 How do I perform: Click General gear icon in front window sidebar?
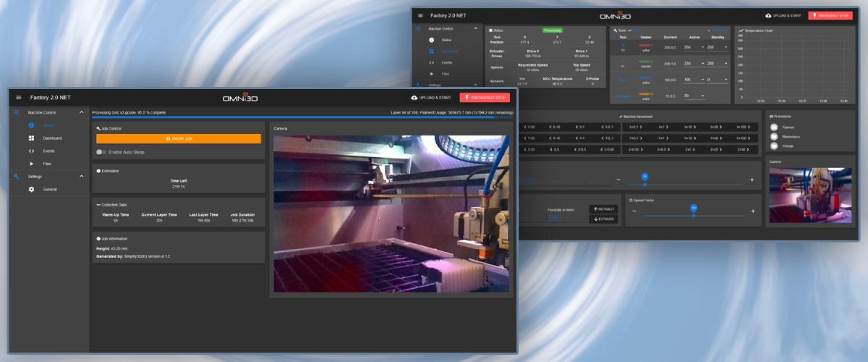click(31, 189)
